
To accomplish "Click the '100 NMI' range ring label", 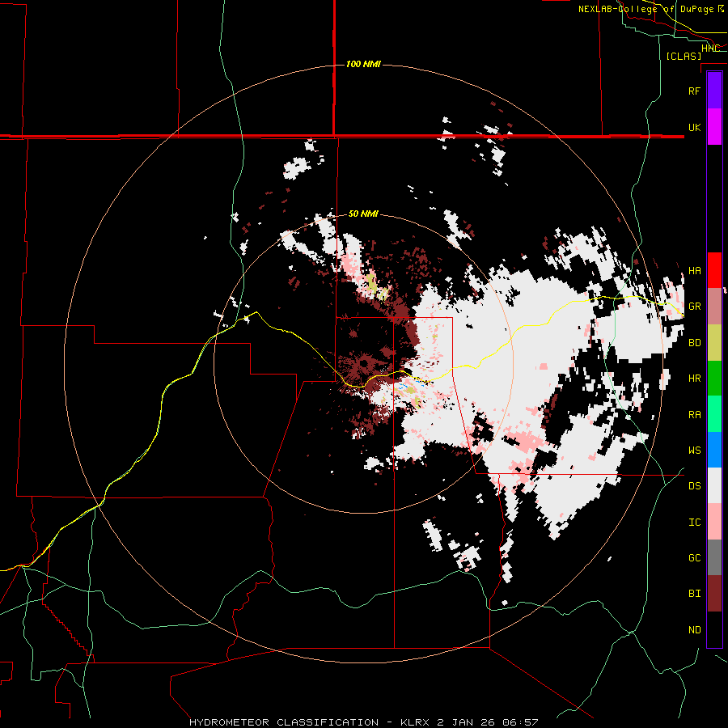I will click(x=363, y=64).
